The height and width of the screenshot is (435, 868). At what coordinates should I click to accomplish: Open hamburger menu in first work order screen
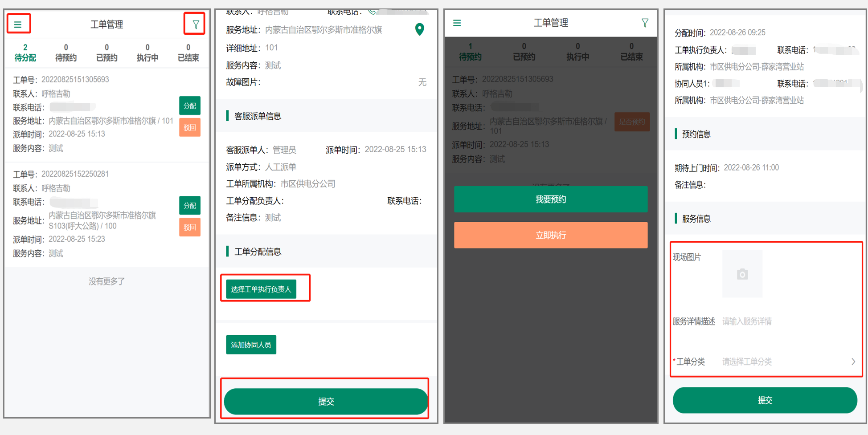pos(18,24)
